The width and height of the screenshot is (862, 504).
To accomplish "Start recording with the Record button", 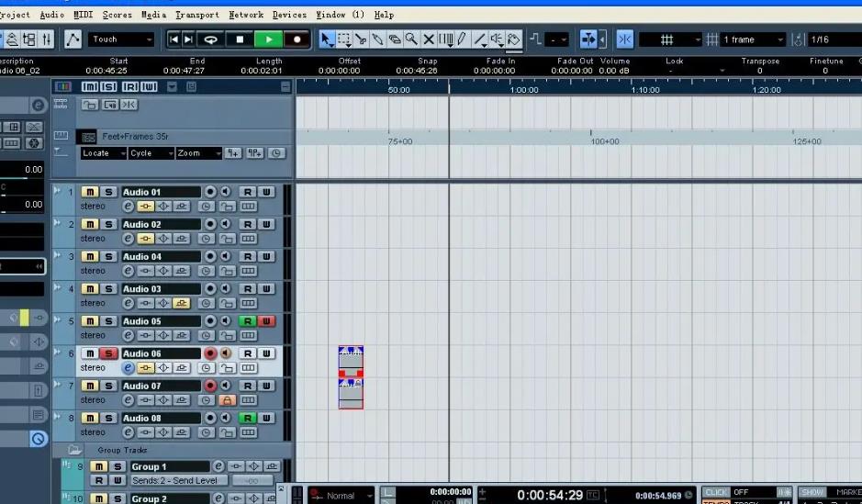I will point(297,39).
